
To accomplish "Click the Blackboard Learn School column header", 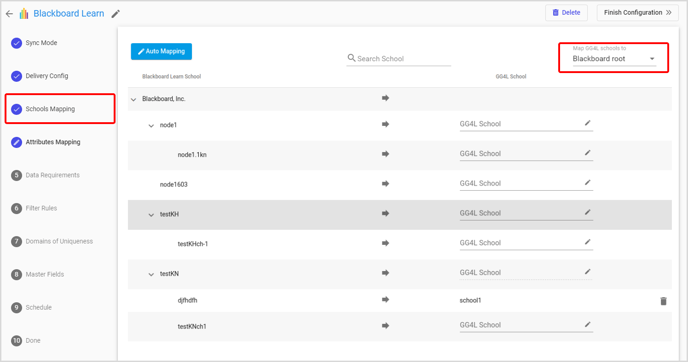I will tap(172, 76).
